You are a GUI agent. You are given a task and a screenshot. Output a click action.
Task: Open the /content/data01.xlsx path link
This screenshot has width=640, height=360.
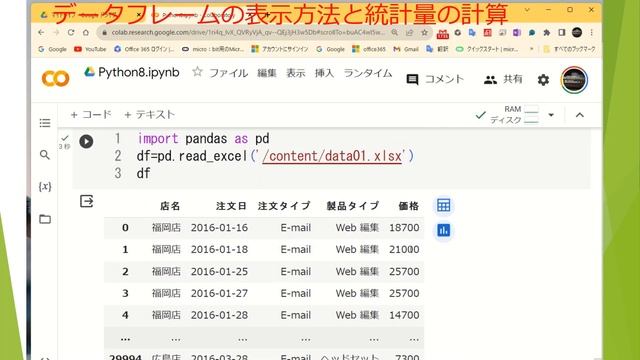pyautogui.click(x=332, y=156)
